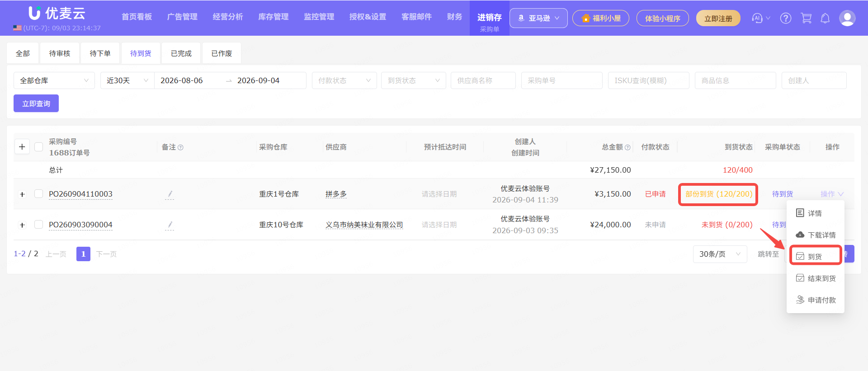Click the 立即注册 button
868x371 pixels.
(x=718, y=18)
